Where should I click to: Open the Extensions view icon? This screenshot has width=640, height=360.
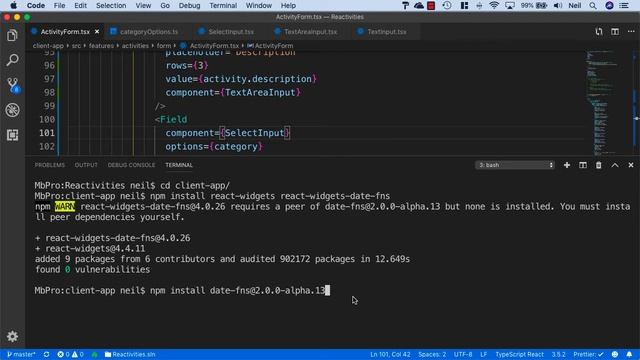[x=12, y=135]
